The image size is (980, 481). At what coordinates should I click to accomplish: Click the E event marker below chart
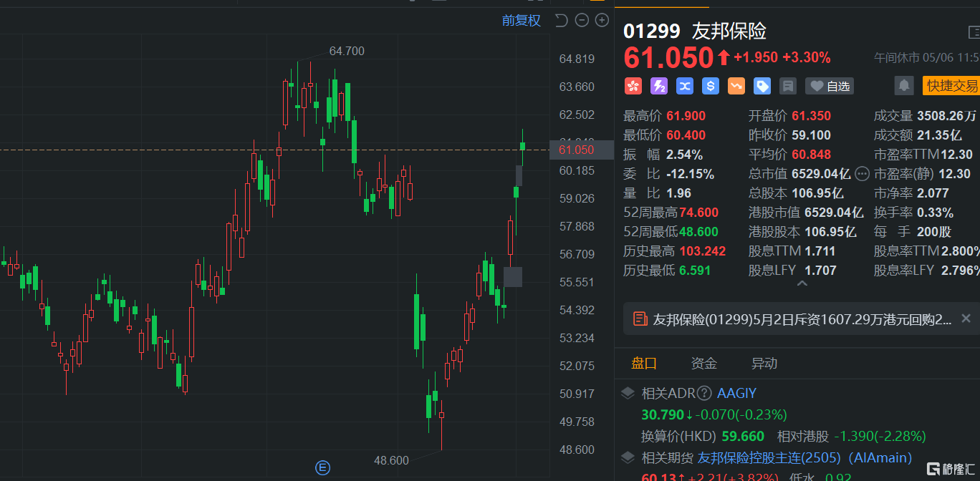click(322, 468)
